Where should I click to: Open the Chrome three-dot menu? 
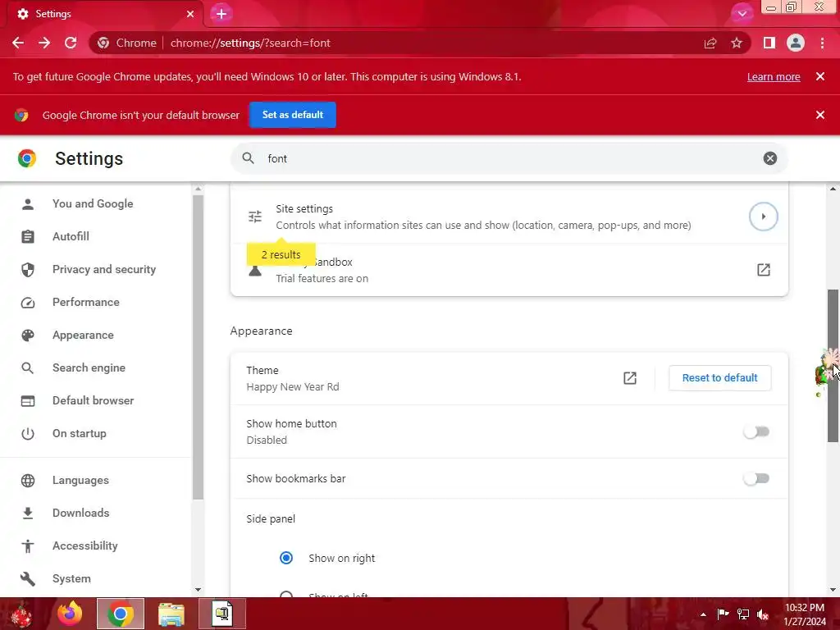pos(822,43)
